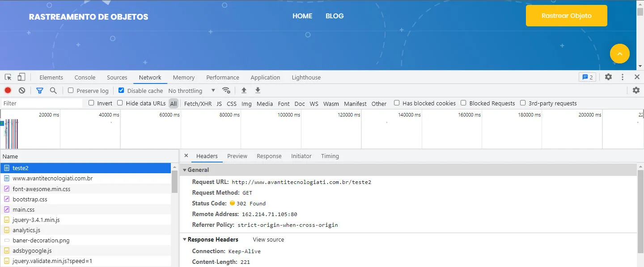Check Blocked Requests checkbox
Screen dimensions: 644x267
(x=463, y=103)
